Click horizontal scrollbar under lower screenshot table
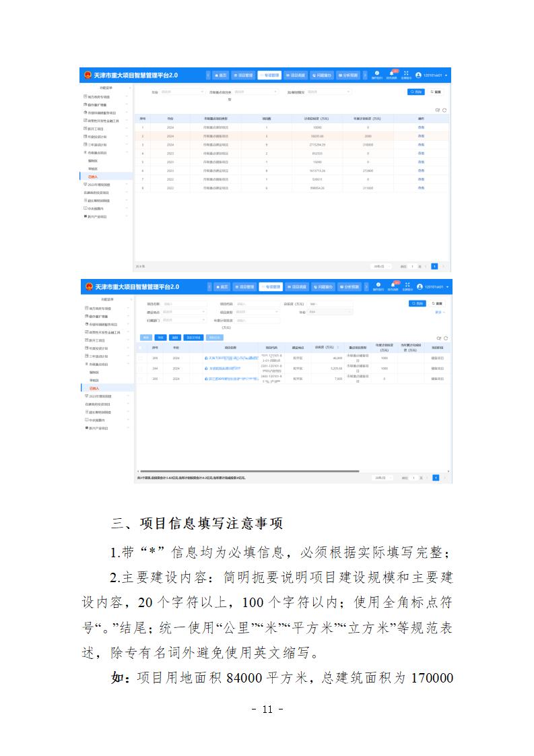The image size is (534, 756). 250,471
